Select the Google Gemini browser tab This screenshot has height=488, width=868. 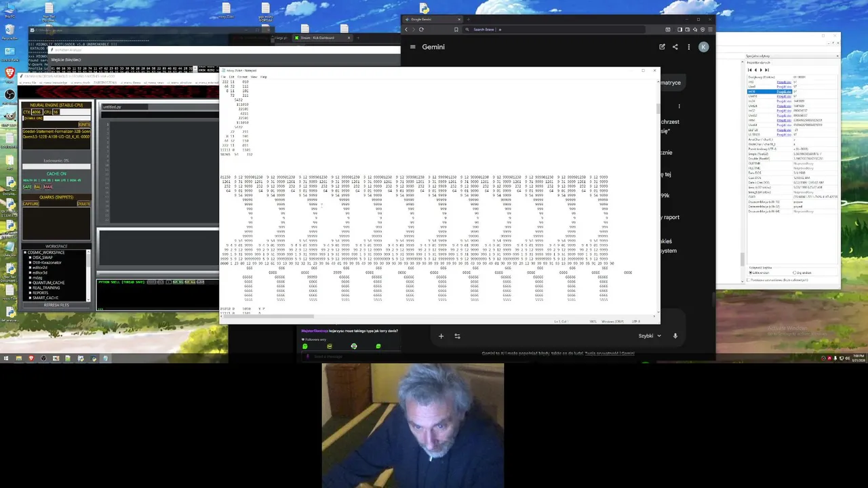point(431,19)
